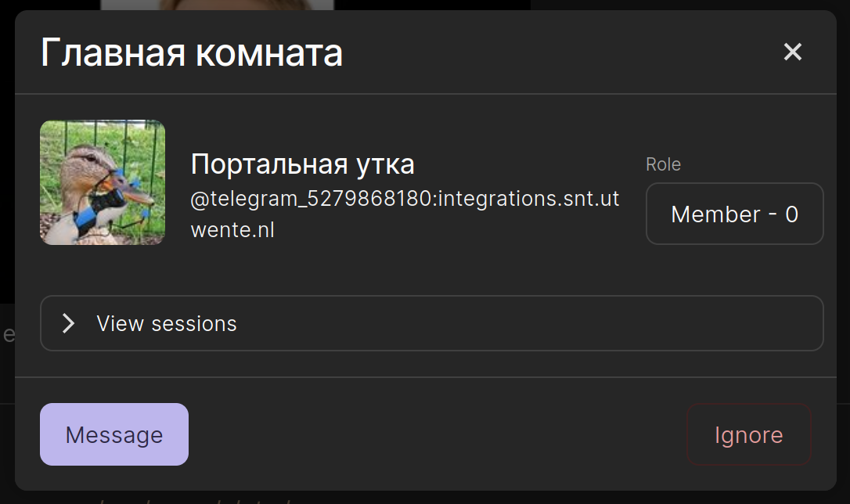Click the Главная комната dialog title
Viewport: 850px width, 504px height.
tap(192, 53)
